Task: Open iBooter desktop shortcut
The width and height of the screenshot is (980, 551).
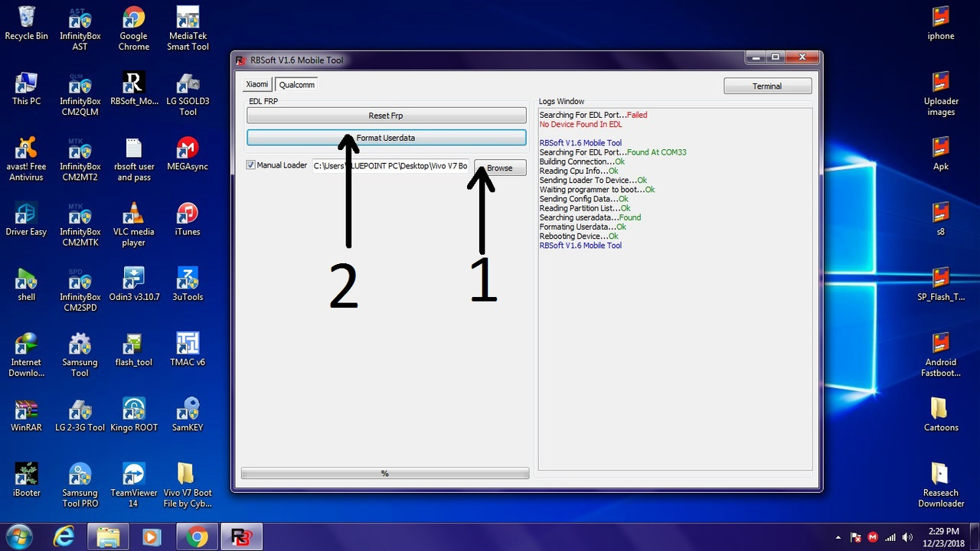Action: click(26, 480)
